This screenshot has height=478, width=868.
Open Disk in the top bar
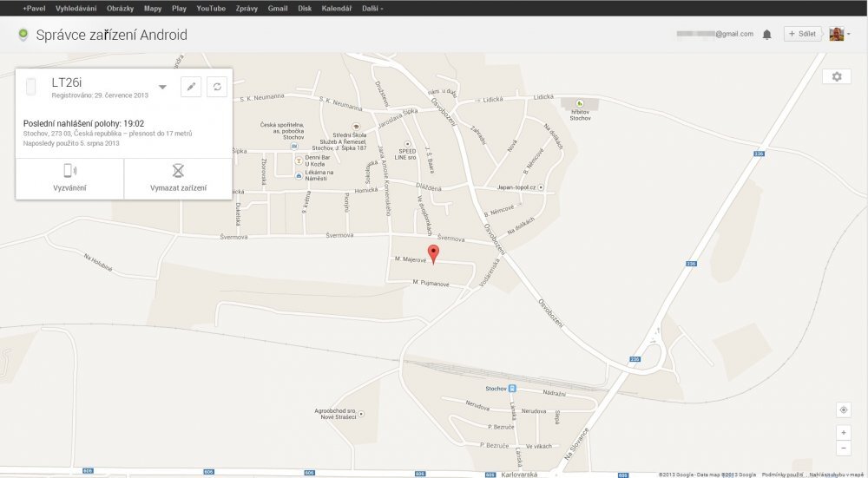coord(305,9)
